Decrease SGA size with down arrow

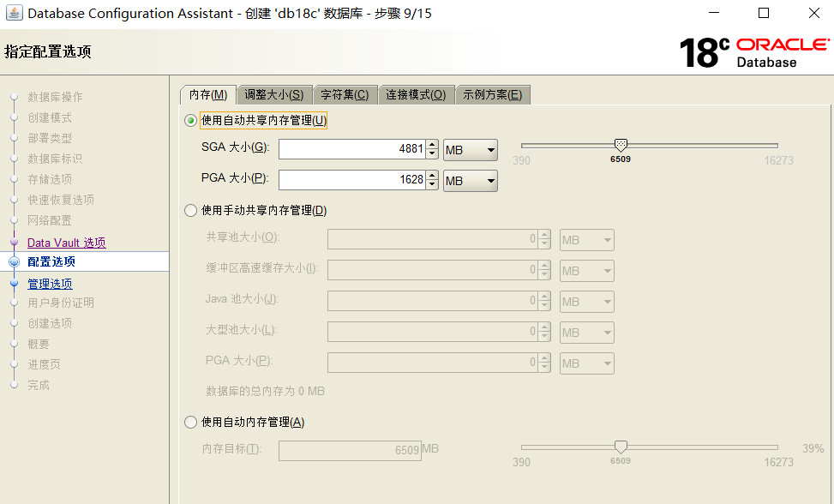[x=433, y=154]
